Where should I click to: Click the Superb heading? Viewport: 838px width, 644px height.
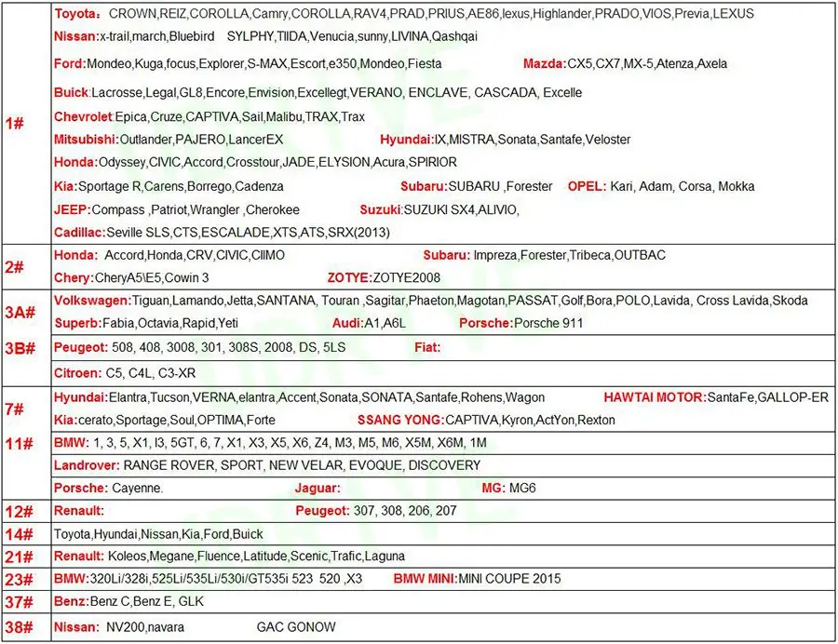click(78, 323)
